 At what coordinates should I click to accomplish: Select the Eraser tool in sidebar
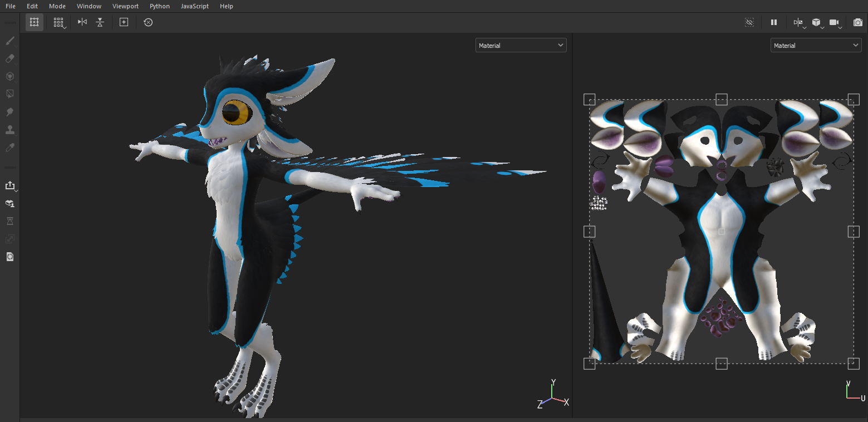click(9, 58)
